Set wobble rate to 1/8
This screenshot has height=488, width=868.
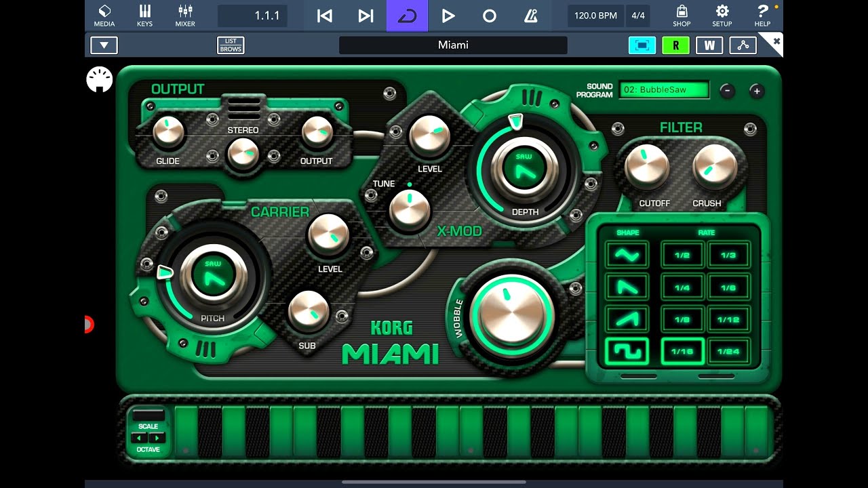click(x=682, y=320)
